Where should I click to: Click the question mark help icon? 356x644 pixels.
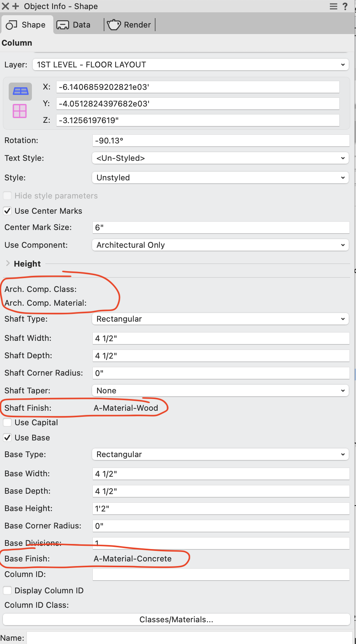pos(345,7)
